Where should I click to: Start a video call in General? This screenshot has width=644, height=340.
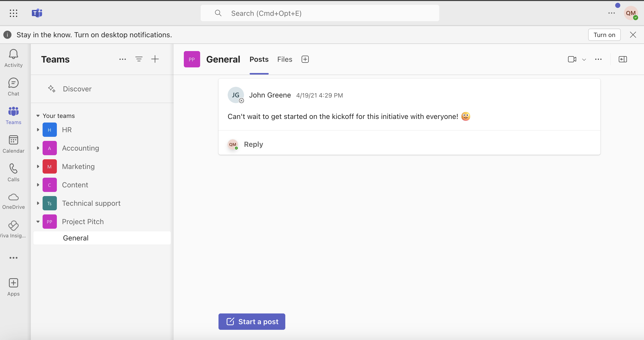point(572,59)
